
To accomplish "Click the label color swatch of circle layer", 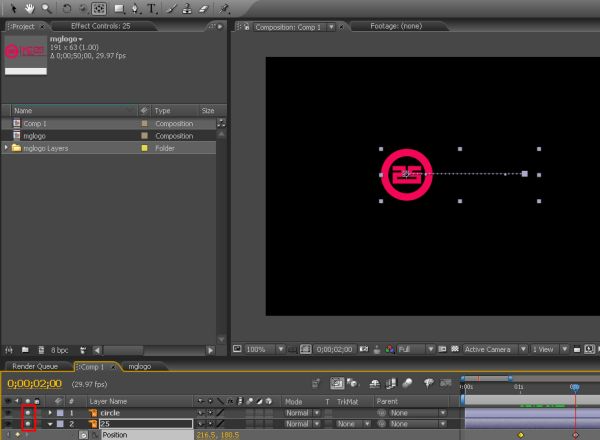I will [x=60, y=413].
